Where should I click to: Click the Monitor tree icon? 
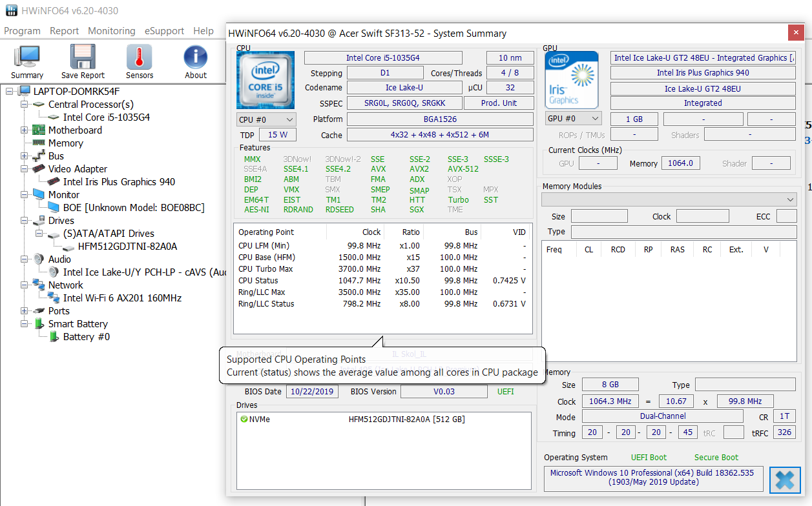click(40, 194)
